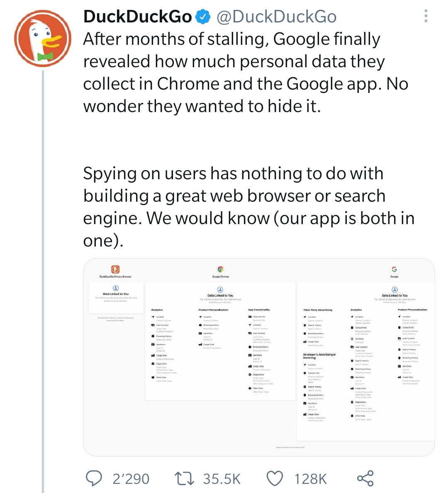This screenshot has width=448, height=493.
Task: Click the DuckDuckGo Privacy Browser logo in the image
Action: tap(115, 269)
